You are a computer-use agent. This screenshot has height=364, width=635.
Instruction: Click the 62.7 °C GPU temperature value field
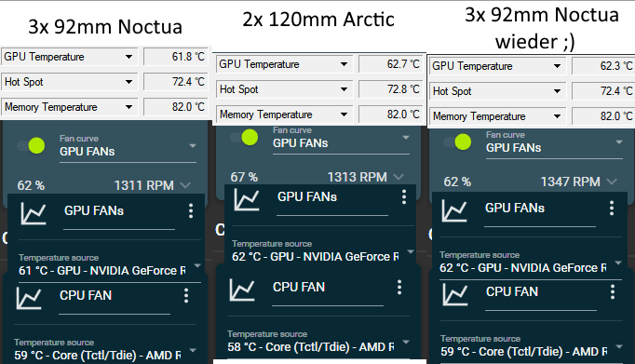391,64
